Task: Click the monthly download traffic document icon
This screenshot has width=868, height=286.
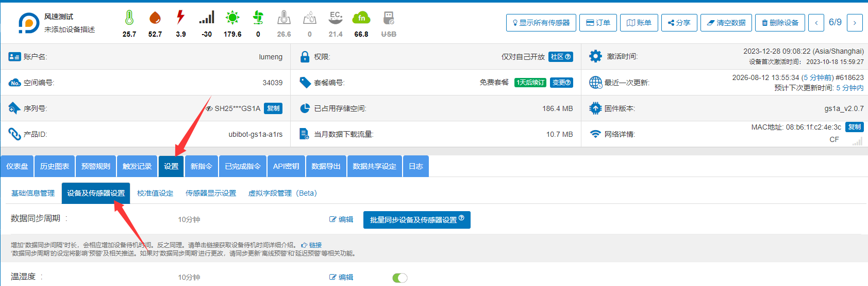Action: click(x=305, y=134)
